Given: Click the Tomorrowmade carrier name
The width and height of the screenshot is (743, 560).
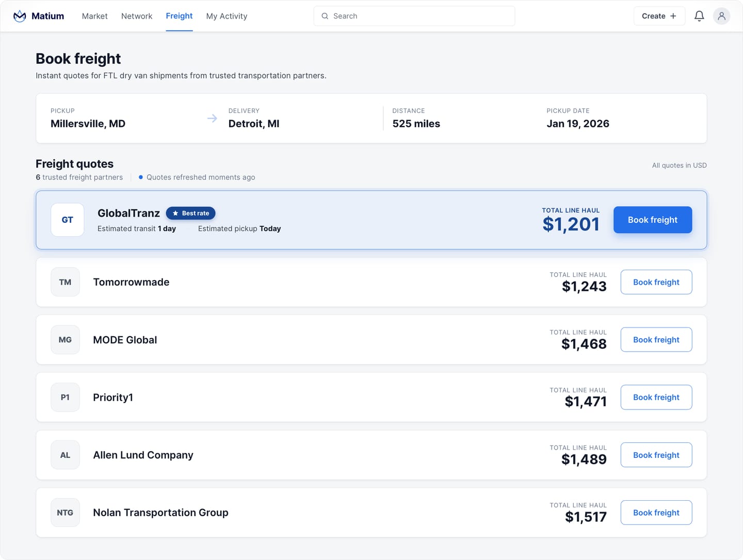Looking at the screenshot, I should tap(131, 282).
